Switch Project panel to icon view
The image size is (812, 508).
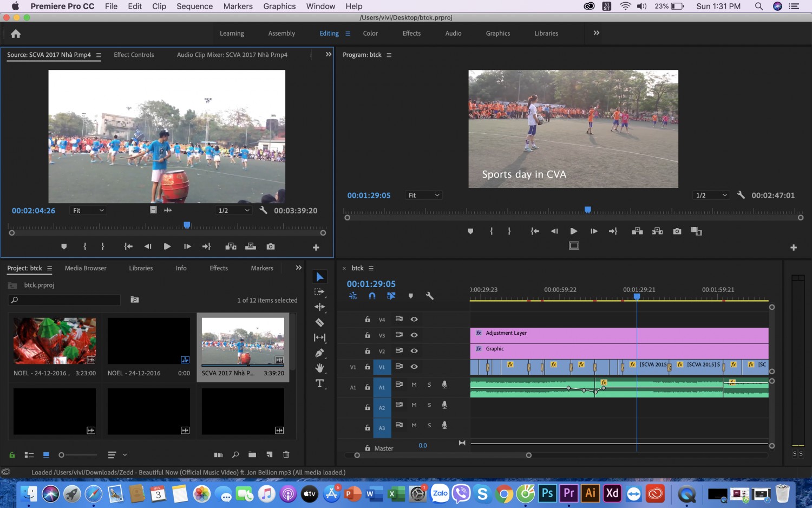pos(46,454)
